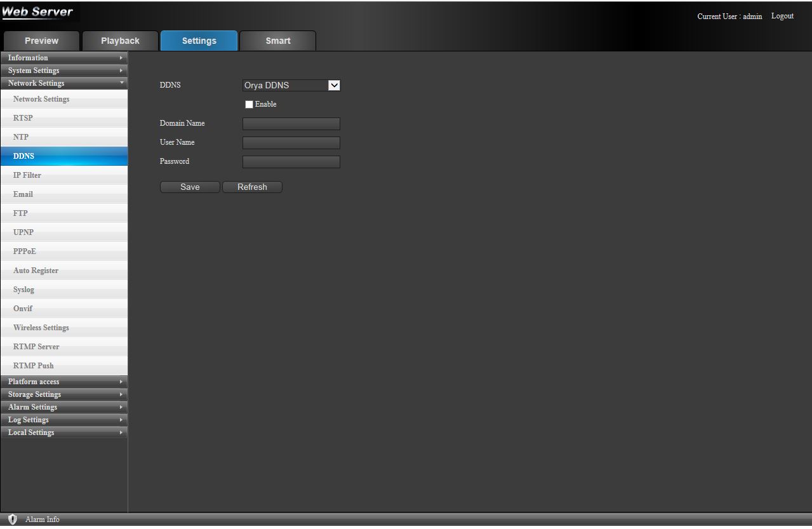
Task: Open the DDNS provider dropdown
Action: [x=291, y=85]
